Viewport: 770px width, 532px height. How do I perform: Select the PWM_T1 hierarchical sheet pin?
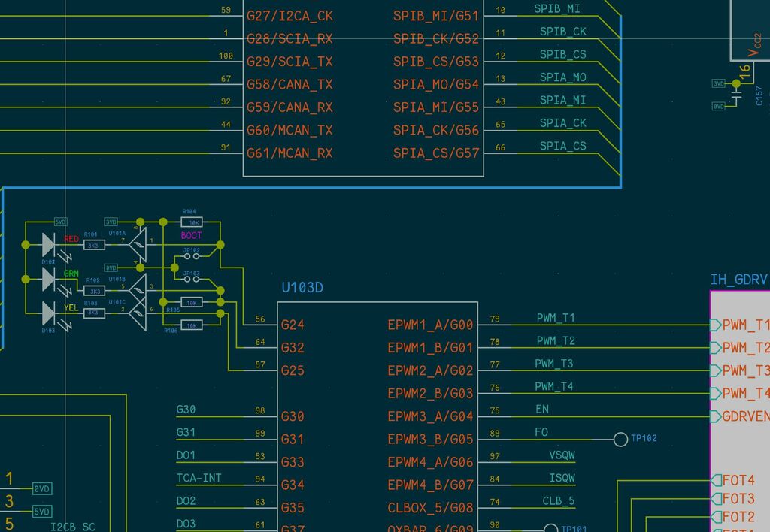pos(740,325)
